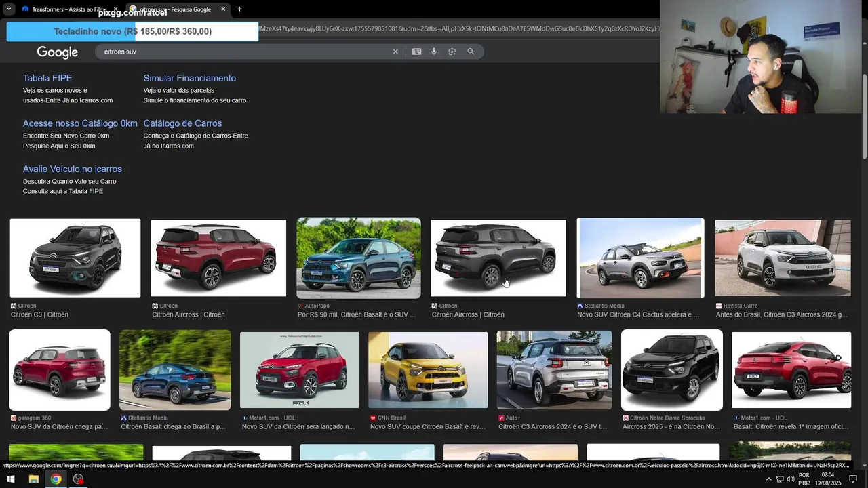
Task: Select the citroen suv Pesquisa Google tab
Action: point(177,9)
